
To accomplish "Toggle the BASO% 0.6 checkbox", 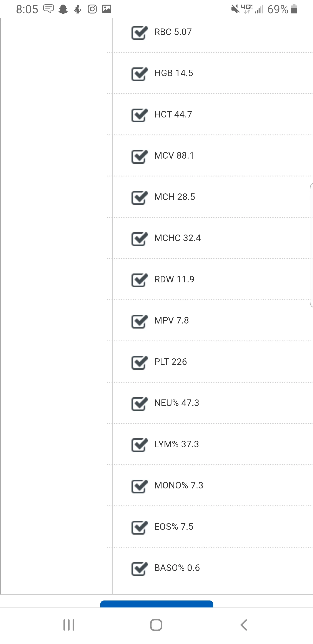I will coord(139,569).
